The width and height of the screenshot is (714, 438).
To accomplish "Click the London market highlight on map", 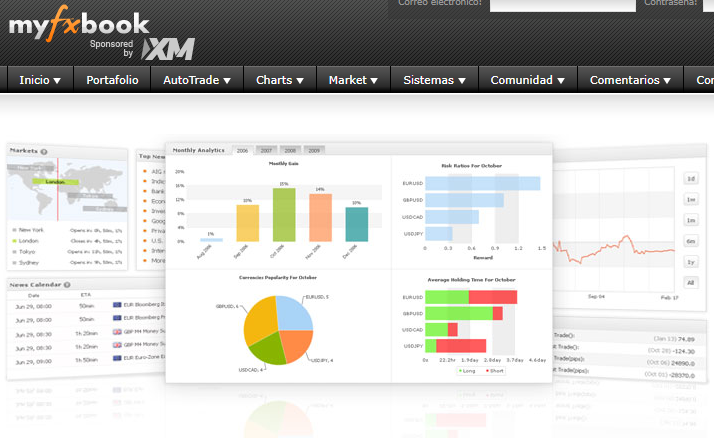I will [54, 182].
